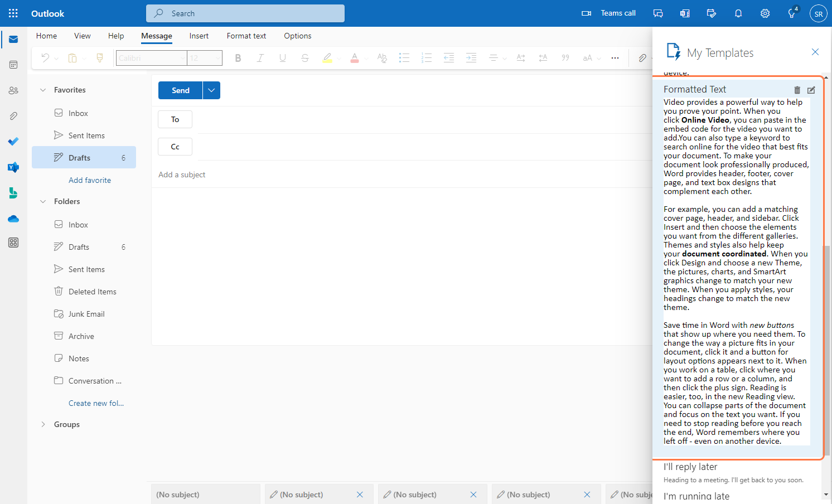The width and height of the screenshot is (832, 504).
Task: Click the Add a subject field
Action: 402,175
